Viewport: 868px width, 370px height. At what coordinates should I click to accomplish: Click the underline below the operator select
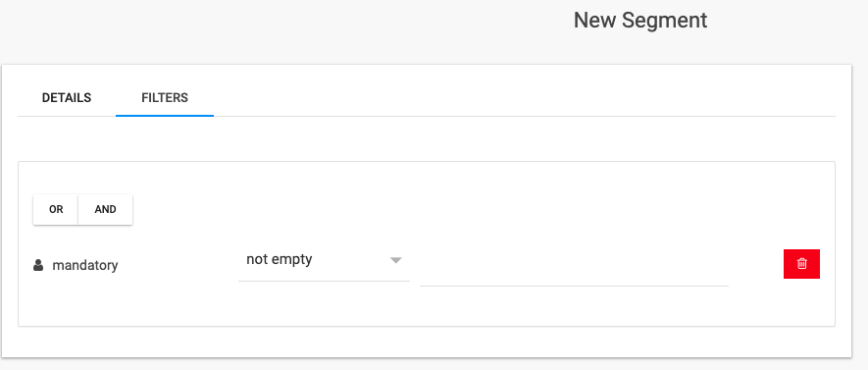(324, 281)
